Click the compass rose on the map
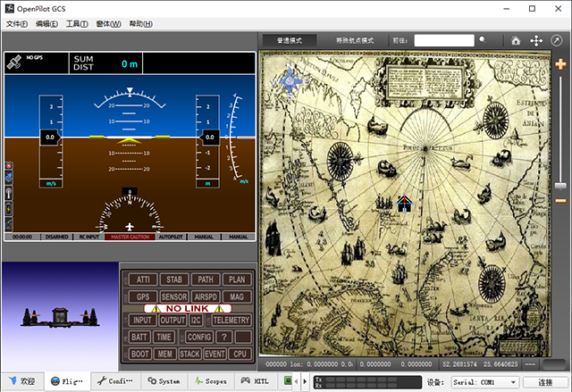 pyautogui.click(x=290, y=81)
